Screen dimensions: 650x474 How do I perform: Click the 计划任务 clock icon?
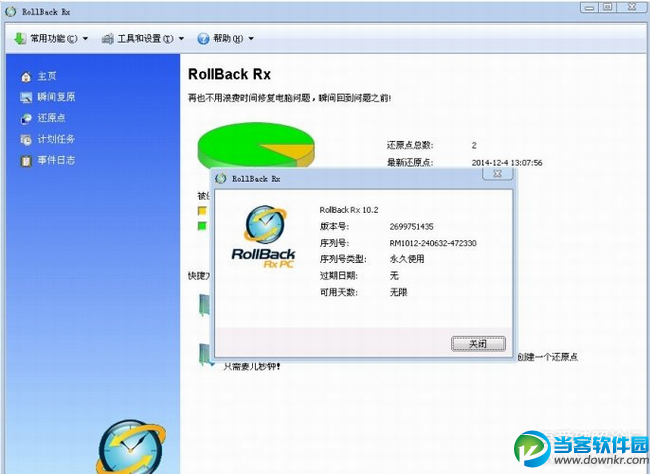point(26,140)
